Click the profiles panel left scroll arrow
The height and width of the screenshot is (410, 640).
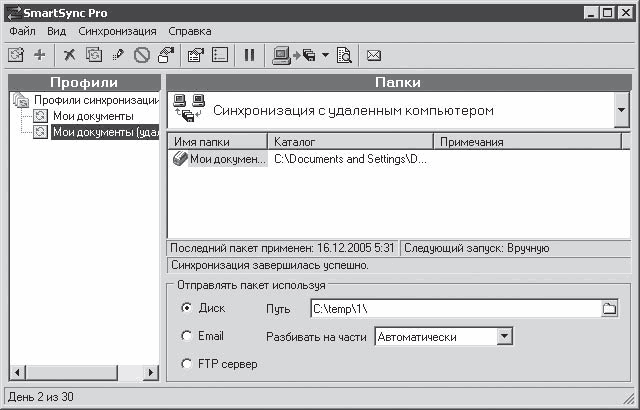pos(17,372)
